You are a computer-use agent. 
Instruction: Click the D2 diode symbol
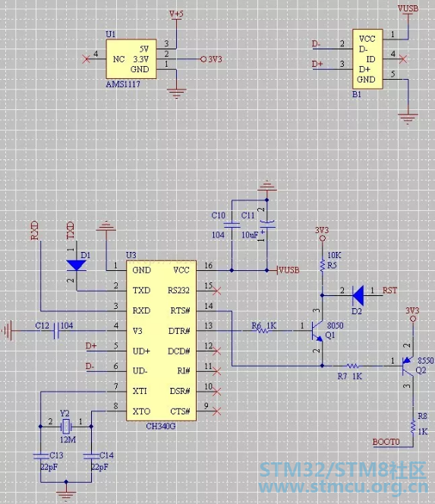pyautogui.click(x=358, y=295)
